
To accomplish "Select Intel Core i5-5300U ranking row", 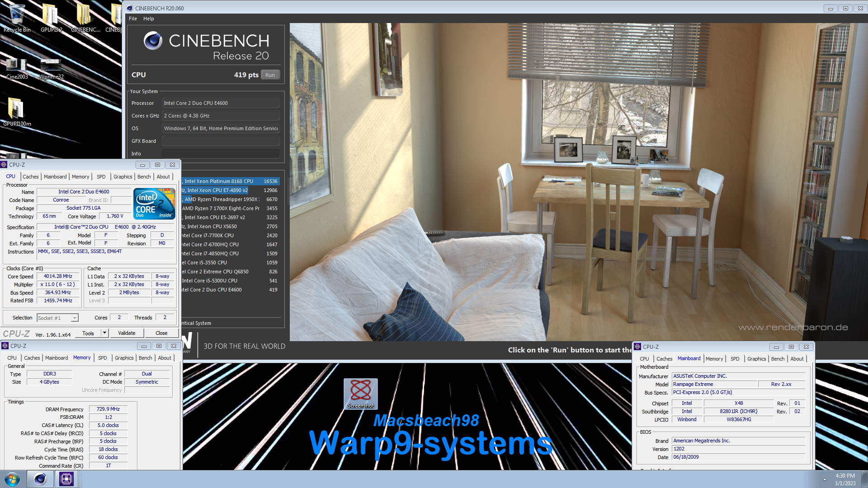I will tap(231, 281).
